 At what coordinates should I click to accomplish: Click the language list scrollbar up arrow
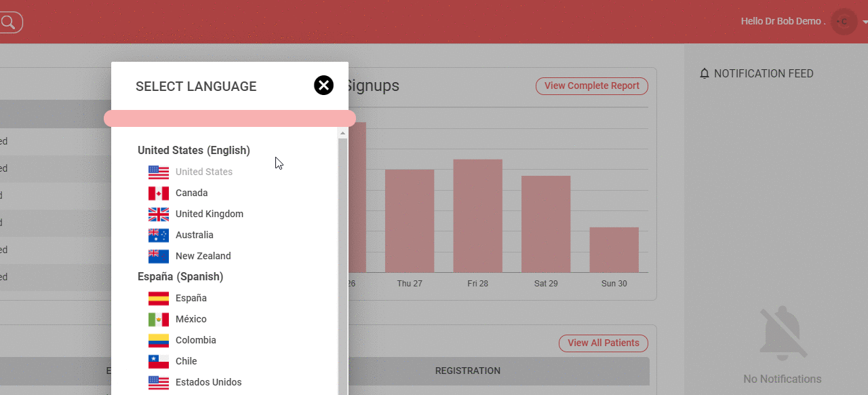tap(342, 134)
